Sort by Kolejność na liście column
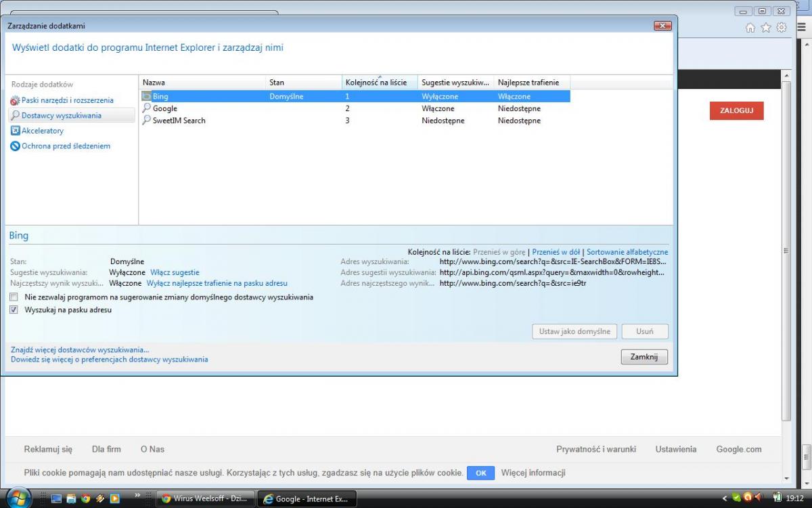The width and height of the screenshot is (812, 508). (x=380, y=83)
